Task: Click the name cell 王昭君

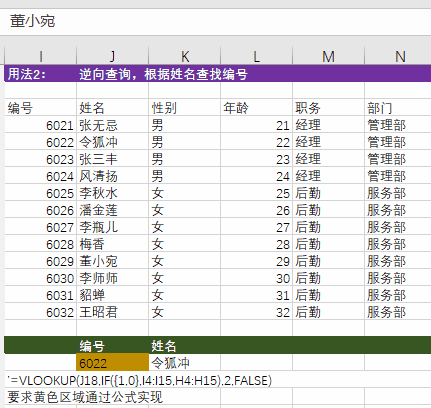Action: point(113,312)
